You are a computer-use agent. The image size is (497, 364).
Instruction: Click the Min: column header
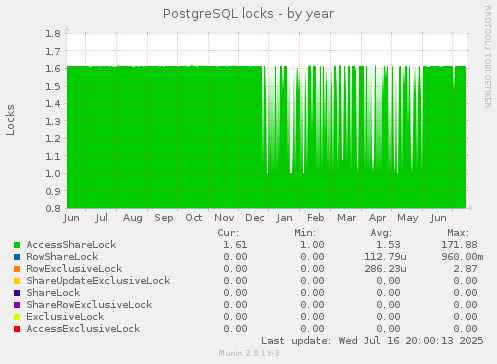305,233
